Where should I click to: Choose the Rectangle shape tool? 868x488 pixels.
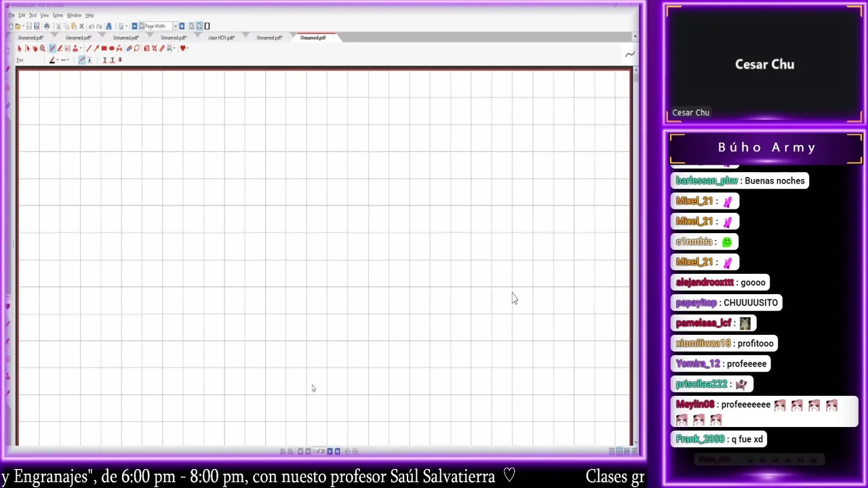tap(104, 48)
